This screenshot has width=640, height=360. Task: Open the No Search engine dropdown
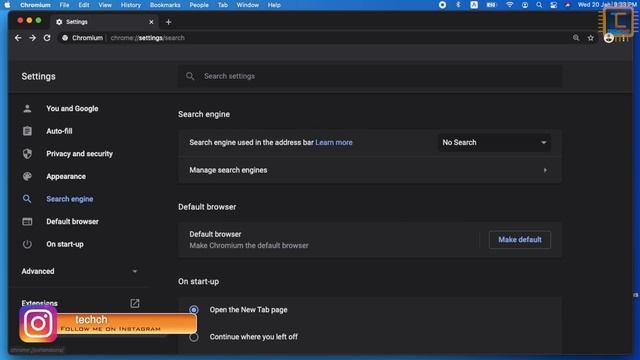[494, 142]
